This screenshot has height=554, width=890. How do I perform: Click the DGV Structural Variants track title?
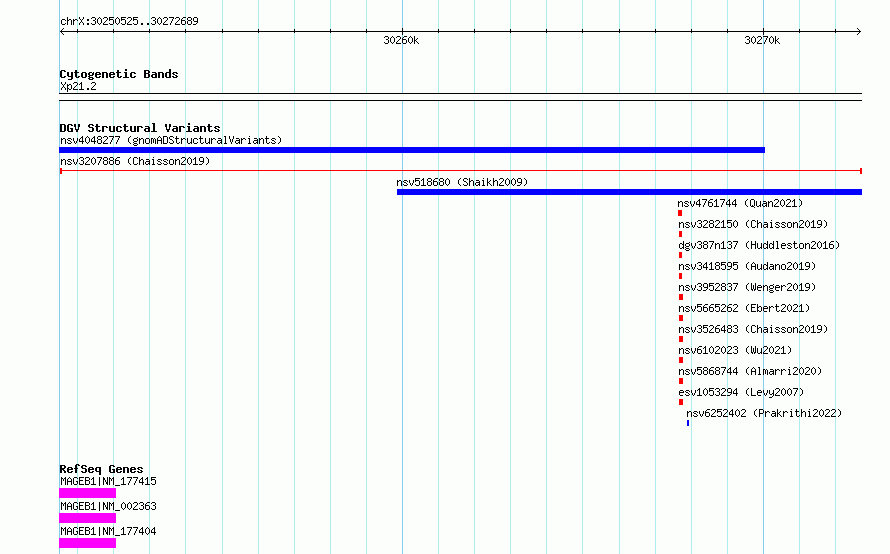140,128
